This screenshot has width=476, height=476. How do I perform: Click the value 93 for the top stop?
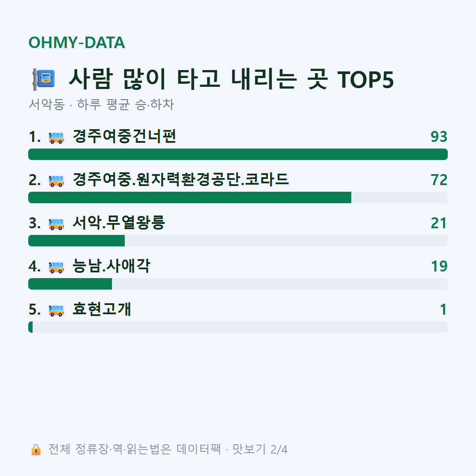click(x=439, y=137)
